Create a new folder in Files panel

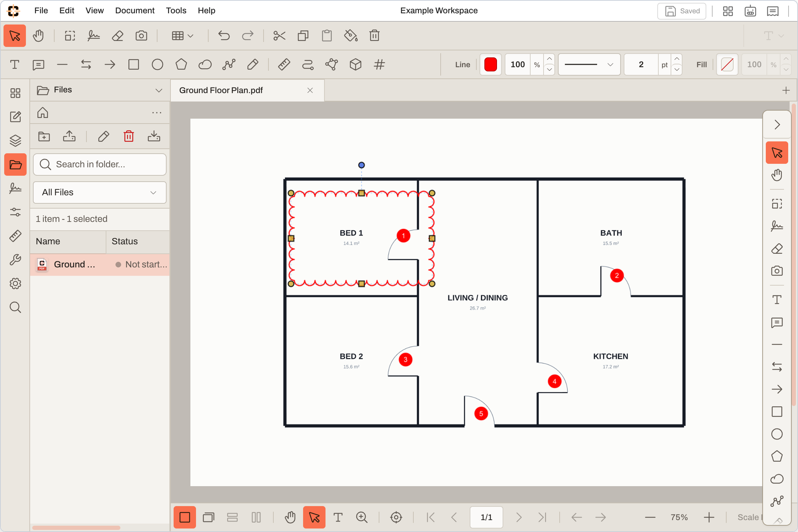point(44,136)
